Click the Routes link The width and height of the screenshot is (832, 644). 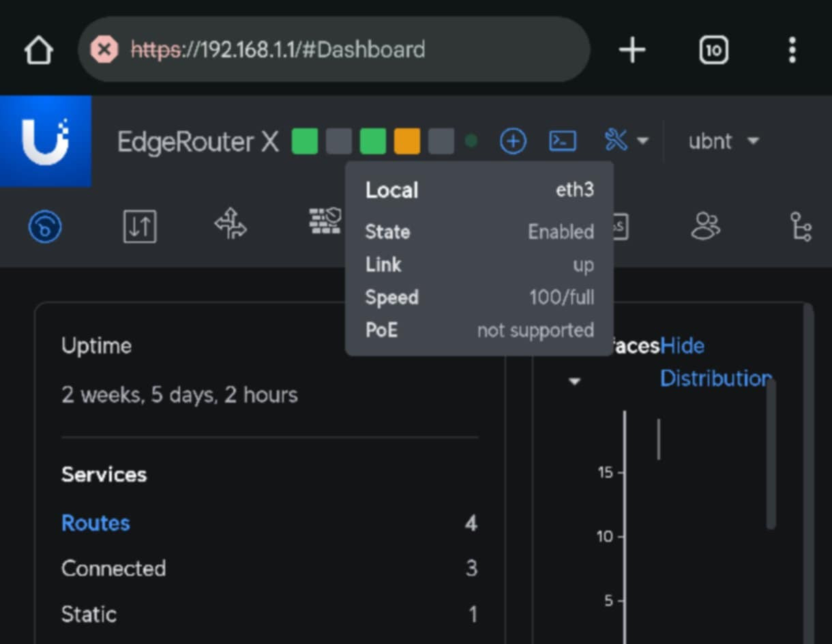pos(95,523)
